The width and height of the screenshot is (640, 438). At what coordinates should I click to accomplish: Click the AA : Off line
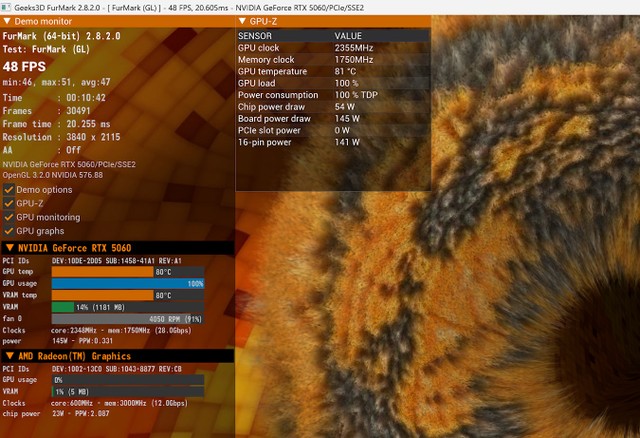[x=42, y=150]
